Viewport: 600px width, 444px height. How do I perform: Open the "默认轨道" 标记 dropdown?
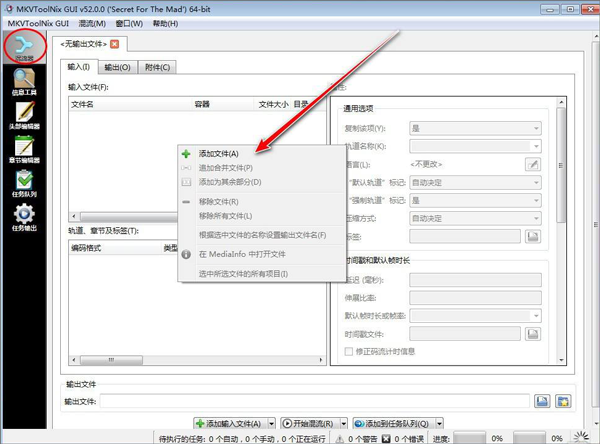pos(475,183)
